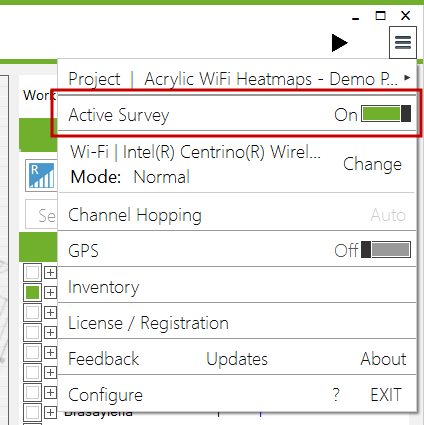
Task: Click Change to switch Wi-Fi adapter
Action: pyautogui.click(x=372, y=164)
